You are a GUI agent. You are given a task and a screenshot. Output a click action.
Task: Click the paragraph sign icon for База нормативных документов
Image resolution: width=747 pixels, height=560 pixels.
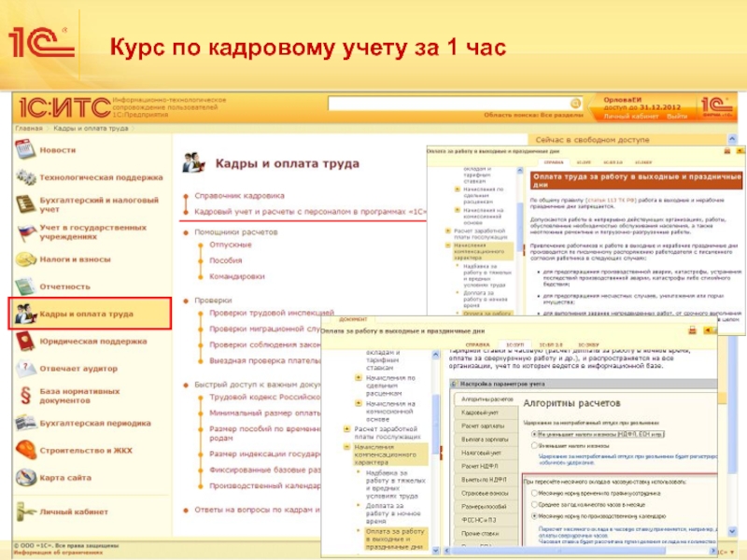click(x=24, y=396)
